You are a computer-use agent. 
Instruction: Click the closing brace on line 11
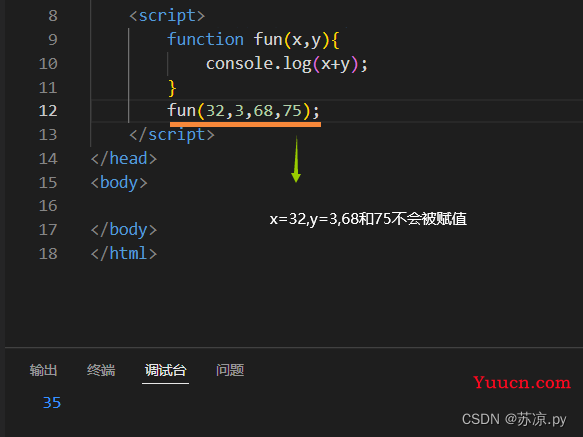[172, 88]
